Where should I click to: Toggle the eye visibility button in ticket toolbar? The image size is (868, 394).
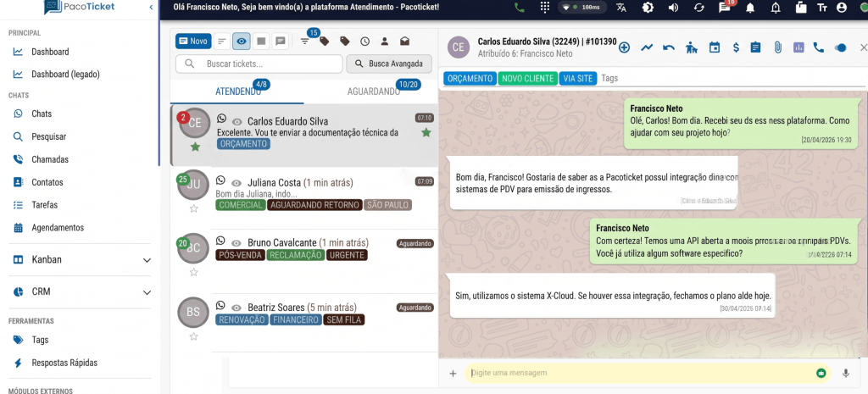(242, 41)
